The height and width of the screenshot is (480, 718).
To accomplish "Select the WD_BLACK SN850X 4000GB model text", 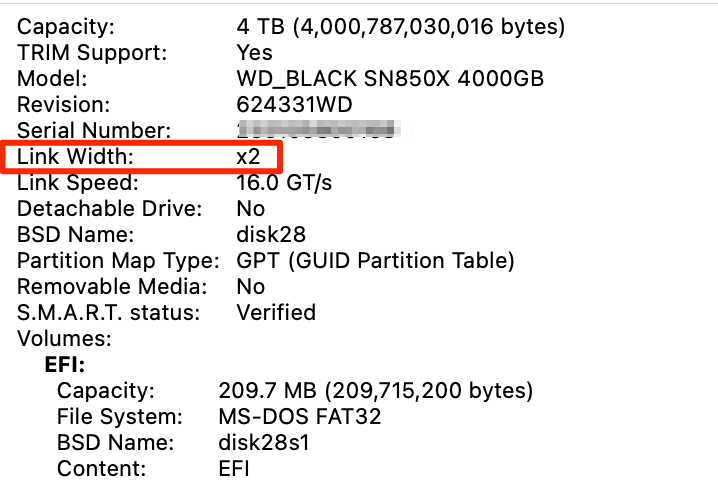I will pyautogui.click(x=390, y=79).
